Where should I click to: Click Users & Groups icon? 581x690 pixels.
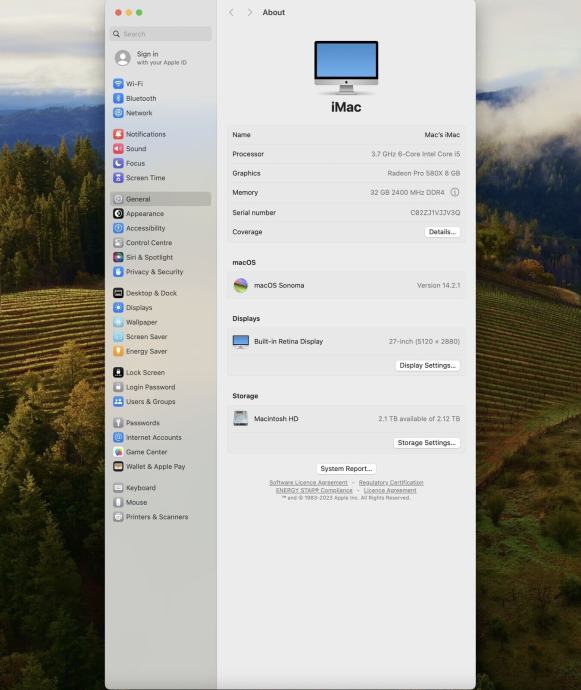[x=118, y=401]
